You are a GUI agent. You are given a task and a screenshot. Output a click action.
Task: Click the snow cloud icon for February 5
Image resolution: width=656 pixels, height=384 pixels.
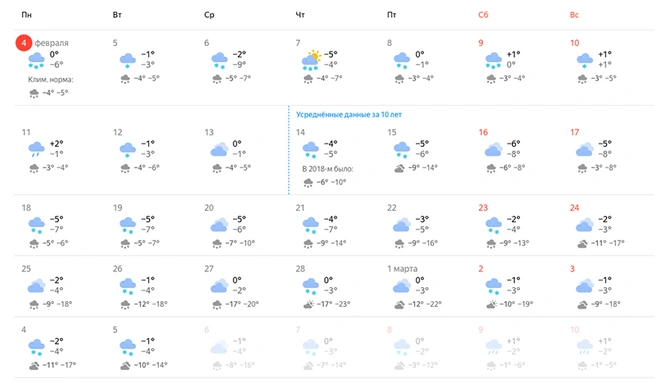pos(128,61)
